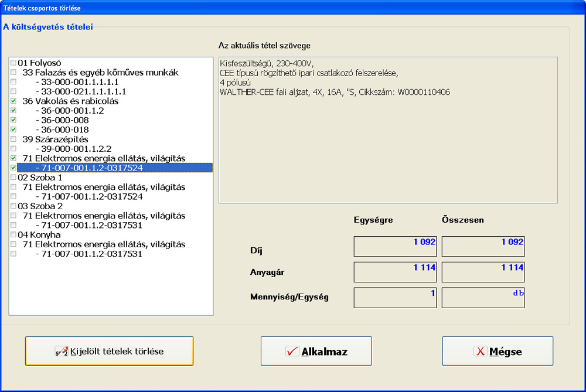This screenshot has width=586, height=392.
Task: Select item 33-000-001.1.1.1.1 in list
Action: click(77, 82)
